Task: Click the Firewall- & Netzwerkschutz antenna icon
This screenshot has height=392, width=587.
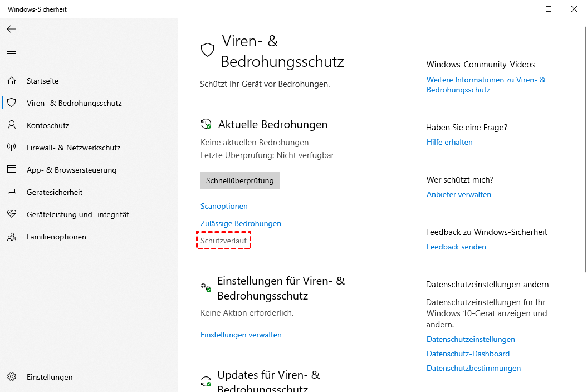Action: pos(12,148)
